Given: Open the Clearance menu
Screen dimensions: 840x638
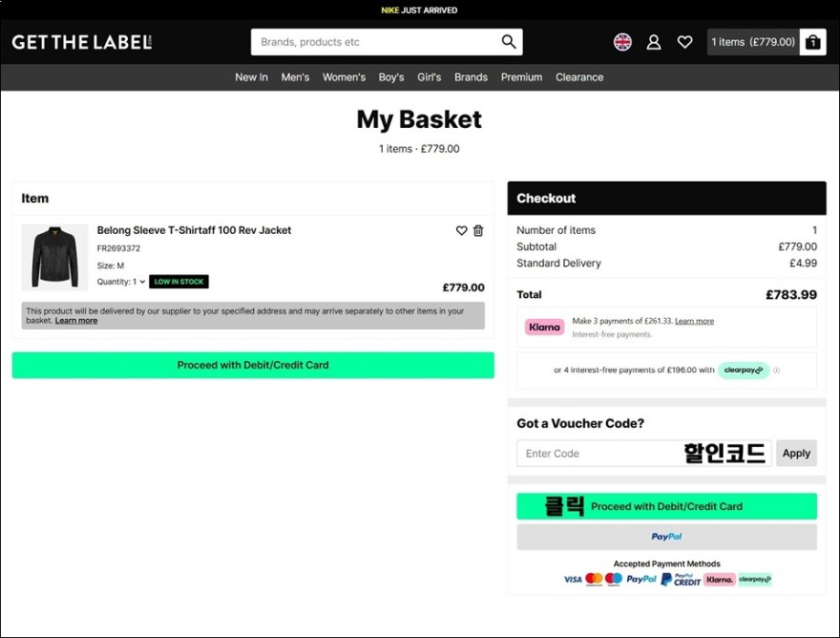Looking at the screenshot, I should tap(579, 77).
